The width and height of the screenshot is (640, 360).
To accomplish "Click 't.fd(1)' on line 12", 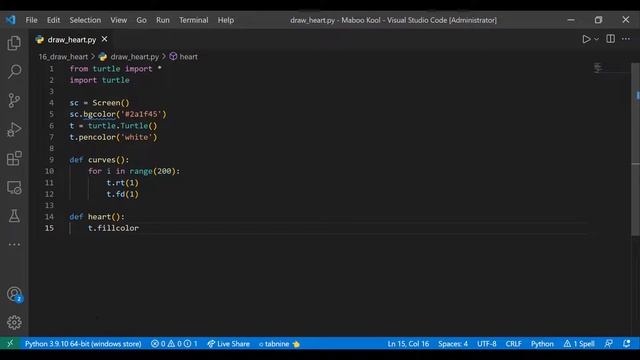I will 122,194.
